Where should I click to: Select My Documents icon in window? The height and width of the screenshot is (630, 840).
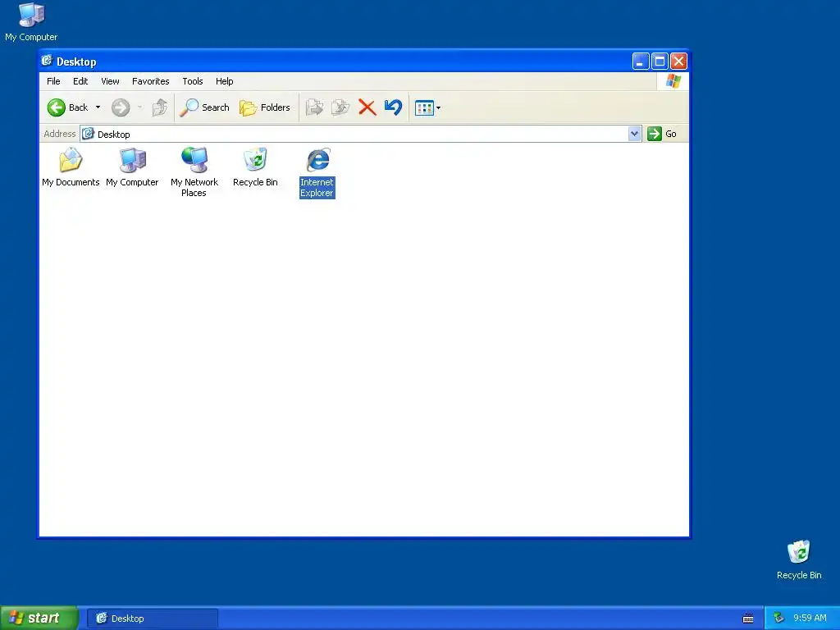(x=71, y=167)
